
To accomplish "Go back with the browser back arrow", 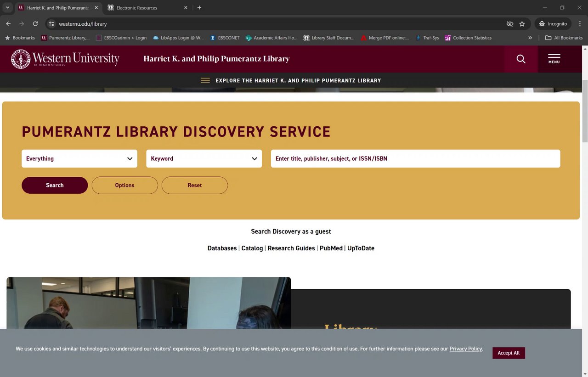I will coord(8,24).
